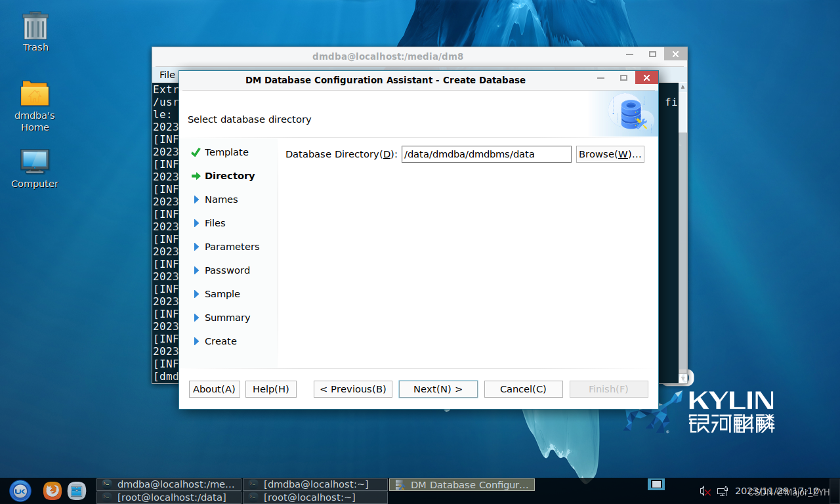Select the Password step in sidebar
Image resolution: width=840 pixels, height=504 pixels.
tap(227, 270)
